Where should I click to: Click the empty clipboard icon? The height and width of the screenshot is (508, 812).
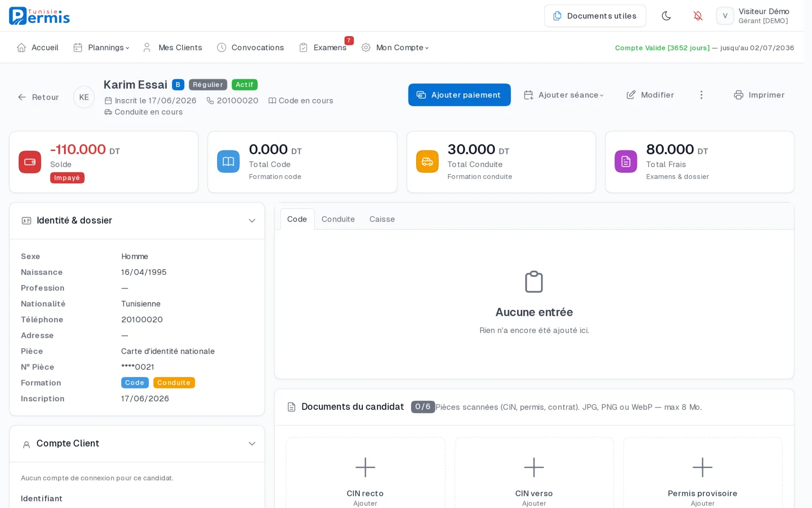(534, 281)
